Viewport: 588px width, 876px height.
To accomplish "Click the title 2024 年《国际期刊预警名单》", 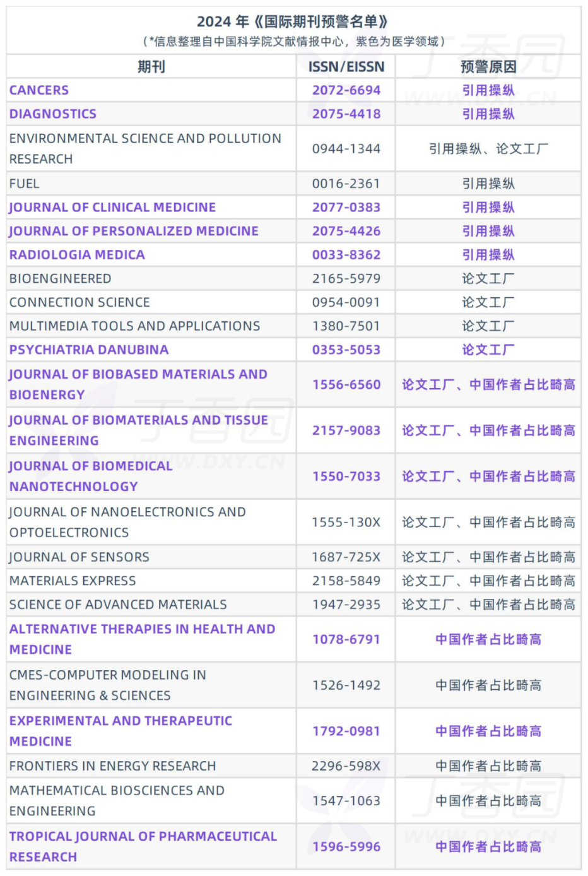I will pyautogui.click(x=293, y=21).
